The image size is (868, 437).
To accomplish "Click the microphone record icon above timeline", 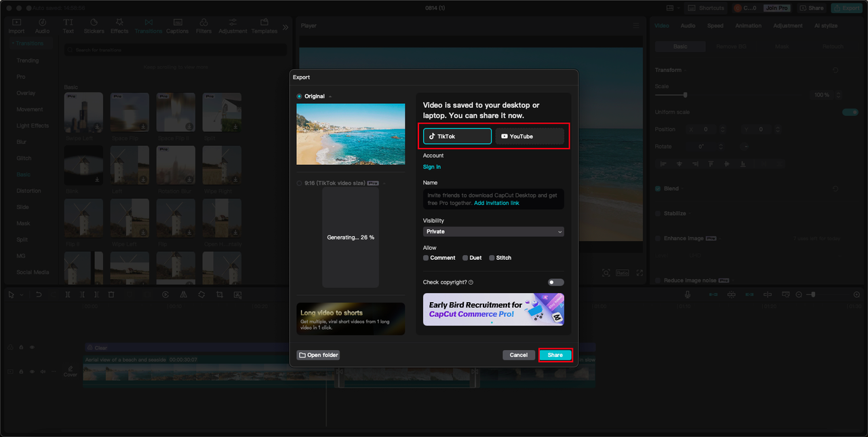I will (687, 294).
